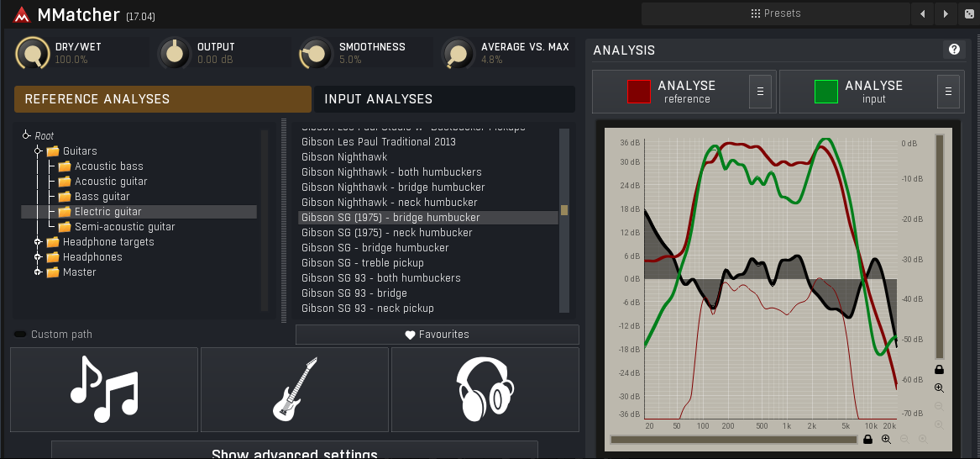Click the horizontal graph scrollbar
Viewport: 980px width, 459px height.
pyautogui.click(x=734, y=440)
